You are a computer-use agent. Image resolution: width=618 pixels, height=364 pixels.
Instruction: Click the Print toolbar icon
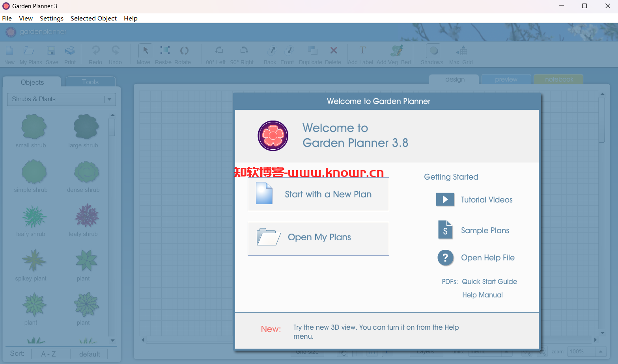70,51
